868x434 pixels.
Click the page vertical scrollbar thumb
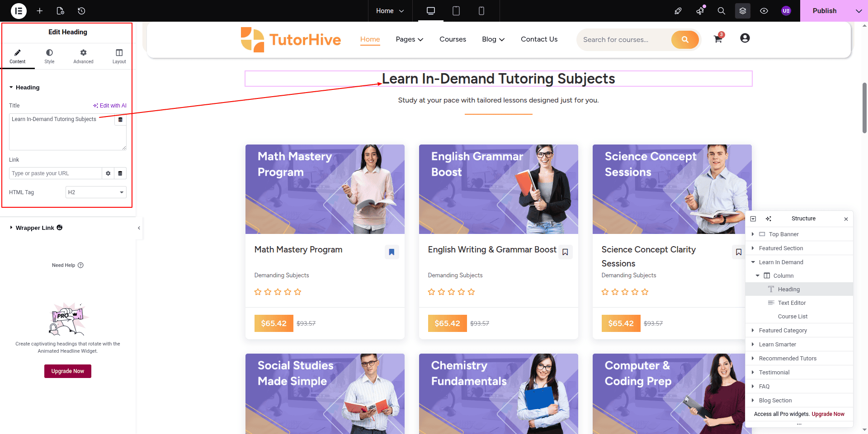pos(864,107)
